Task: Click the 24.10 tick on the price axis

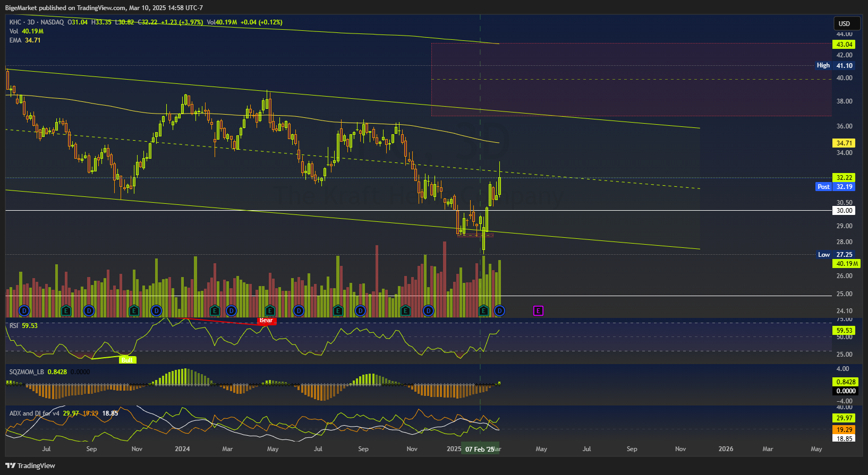Action: 844,311
